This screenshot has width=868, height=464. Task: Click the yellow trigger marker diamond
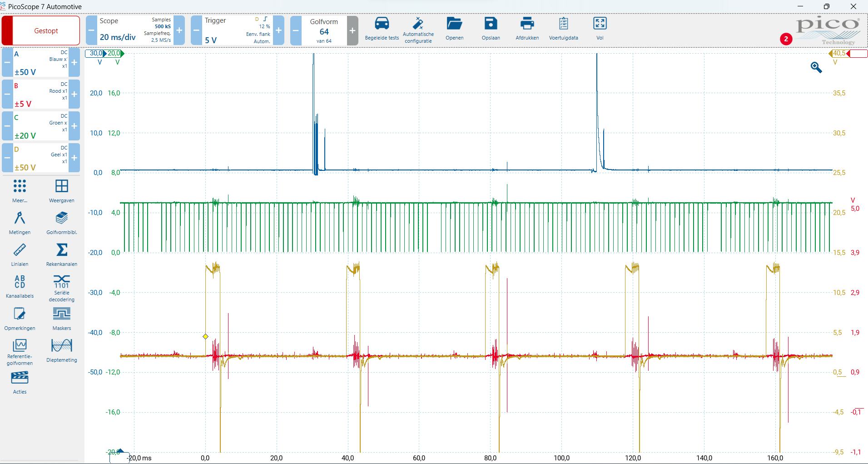pyautogui.click(x=205, y=337)
